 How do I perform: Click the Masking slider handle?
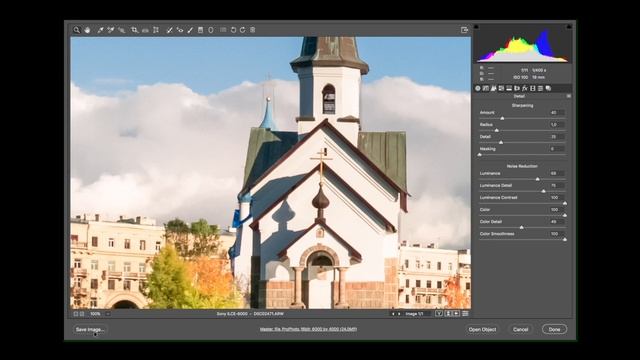[480, 155]
